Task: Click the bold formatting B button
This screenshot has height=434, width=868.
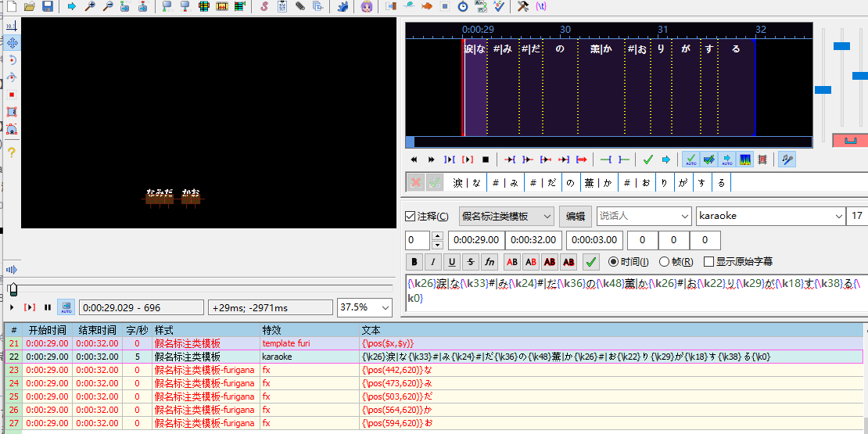Action: click(x=414, y=262)
